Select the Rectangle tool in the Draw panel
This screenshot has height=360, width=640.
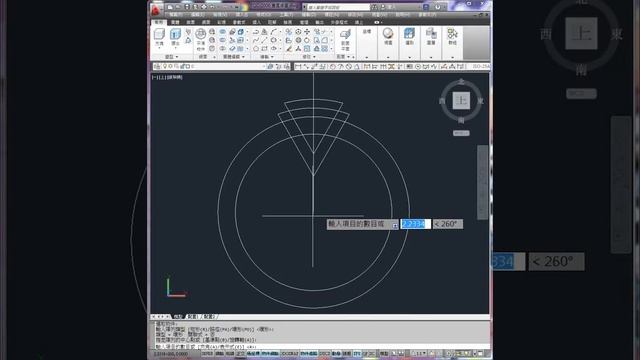point(264,49)
